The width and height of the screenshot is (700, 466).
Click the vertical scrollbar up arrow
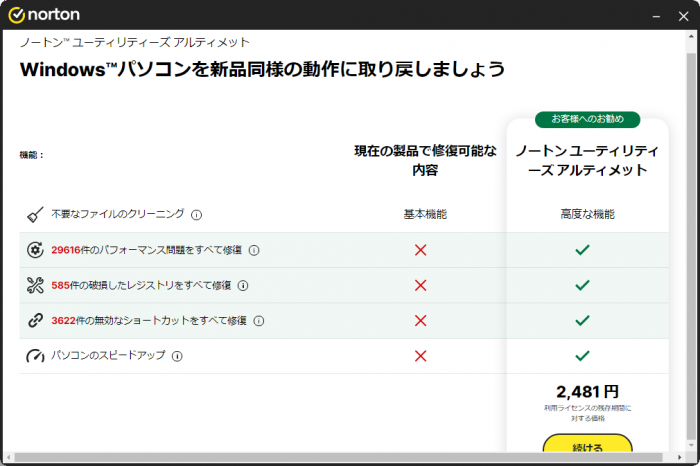pyautogui.click(x=691, y=36)
